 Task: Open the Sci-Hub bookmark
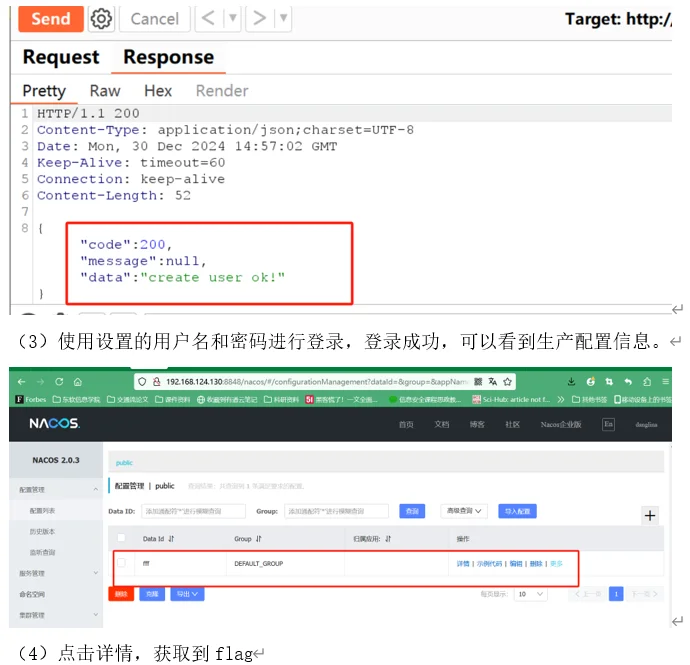point(511,400)
